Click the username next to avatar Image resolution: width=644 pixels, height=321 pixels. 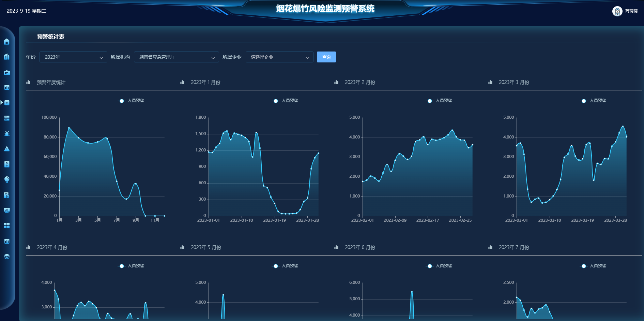631,11
